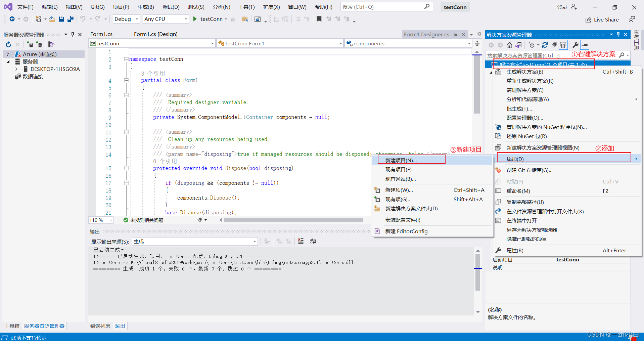Click the search box (Ctrl+Q)
The width and height of the screenshot is (644, 341).
tap(386, 7)
